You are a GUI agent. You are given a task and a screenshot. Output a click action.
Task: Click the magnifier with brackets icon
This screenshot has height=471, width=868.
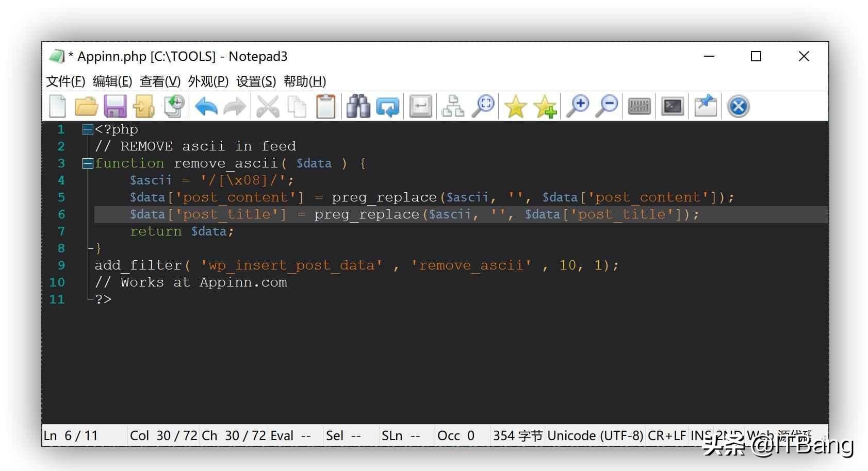click(483, 106)
